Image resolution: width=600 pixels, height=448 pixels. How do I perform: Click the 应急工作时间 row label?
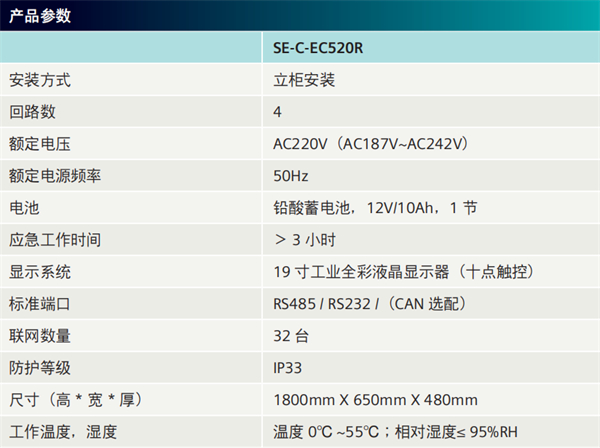pos(55,240)
